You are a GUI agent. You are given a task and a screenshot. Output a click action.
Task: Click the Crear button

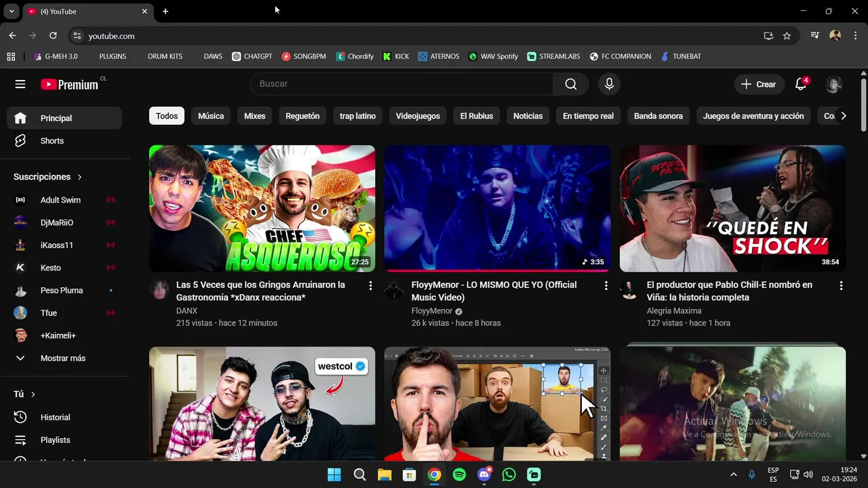[758, 84]
